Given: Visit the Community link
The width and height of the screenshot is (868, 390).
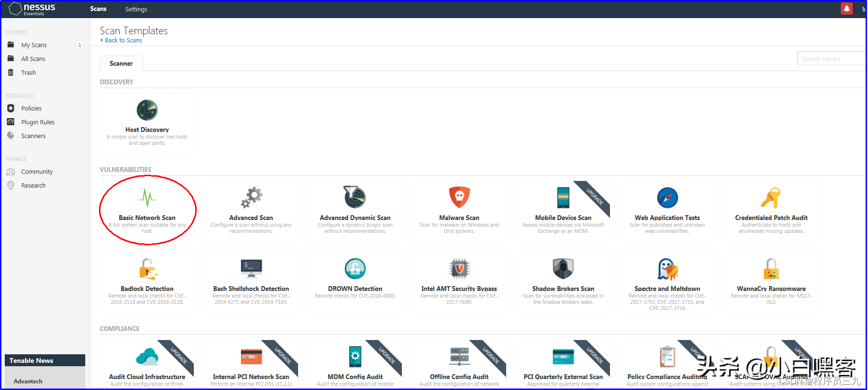Looking at the screenshot, I should point(37,171).
